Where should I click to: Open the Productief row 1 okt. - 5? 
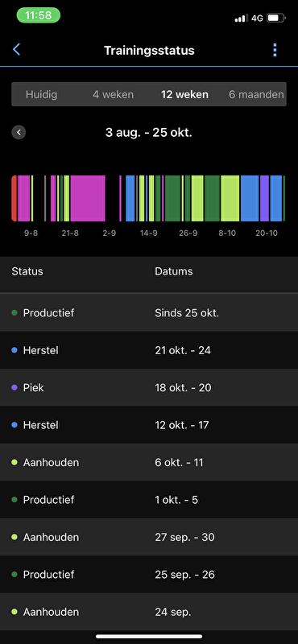[149, 500]
